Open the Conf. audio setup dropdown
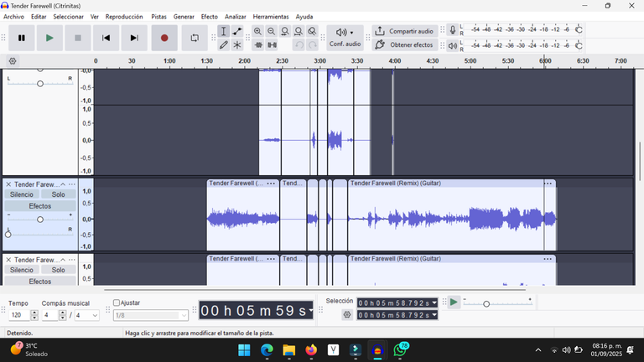Viewport: 644px width, 362px height. point(345,38)
